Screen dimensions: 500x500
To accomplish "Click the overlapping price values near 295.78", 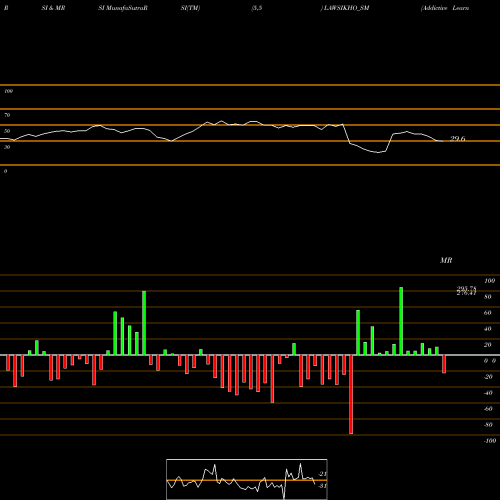I will (466, 291).
